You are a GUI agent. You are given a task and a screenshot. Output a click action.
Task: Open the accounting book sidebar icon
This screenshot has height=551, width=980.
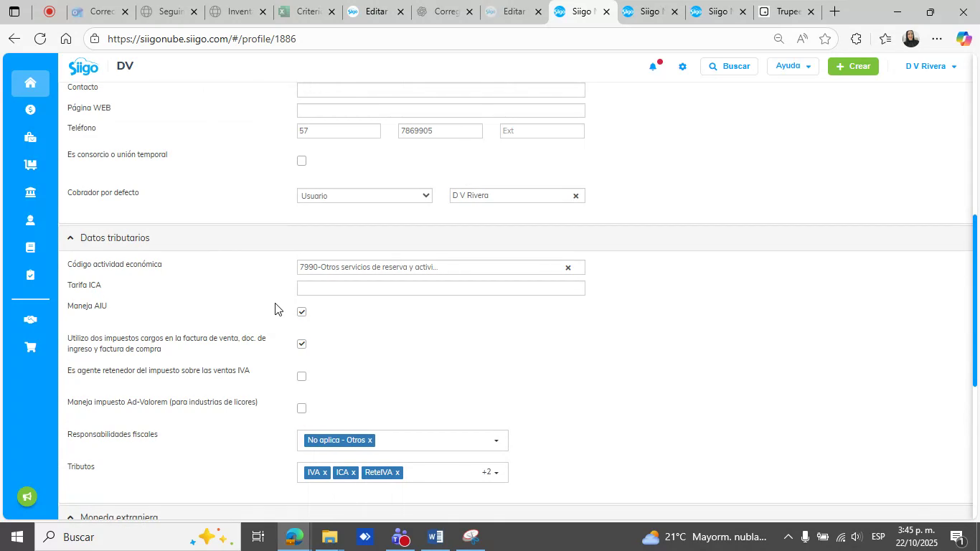point(30,248)
